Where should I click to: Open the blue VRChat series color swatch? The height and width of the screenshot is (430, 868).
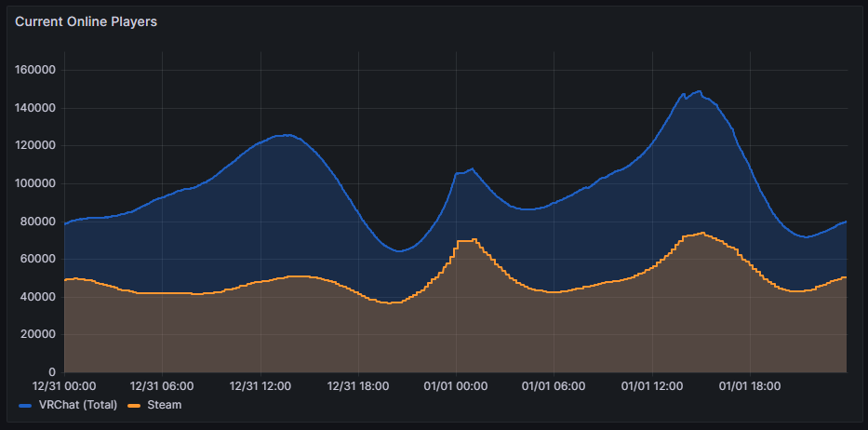click(x=23, y=405)
